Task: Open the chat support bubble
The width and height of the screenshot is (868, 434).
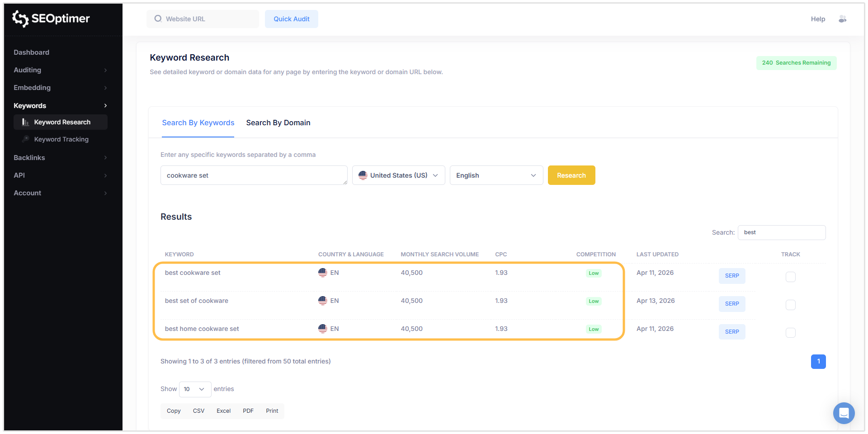Action: tap(844, 413)
